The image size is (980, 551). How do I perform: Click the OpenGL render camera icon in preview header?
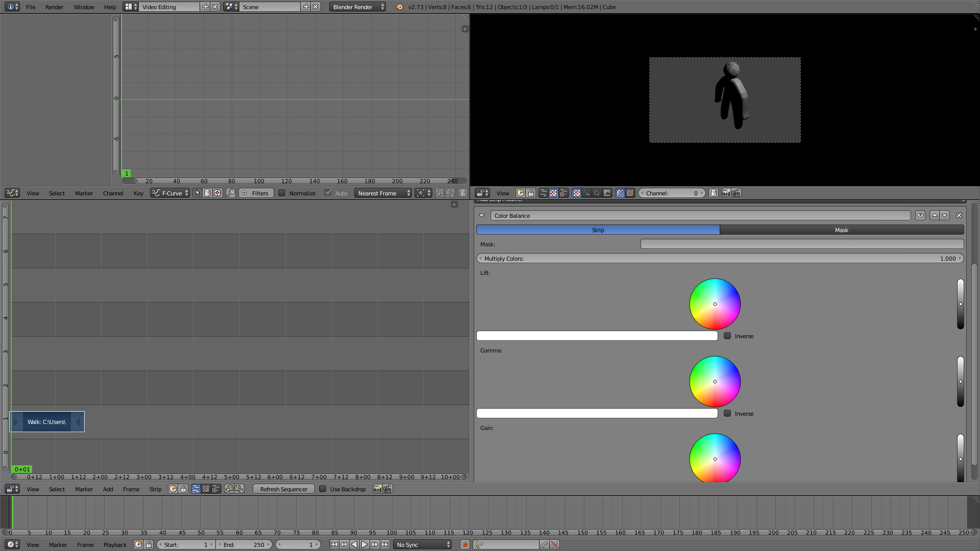tap(726, 193)
